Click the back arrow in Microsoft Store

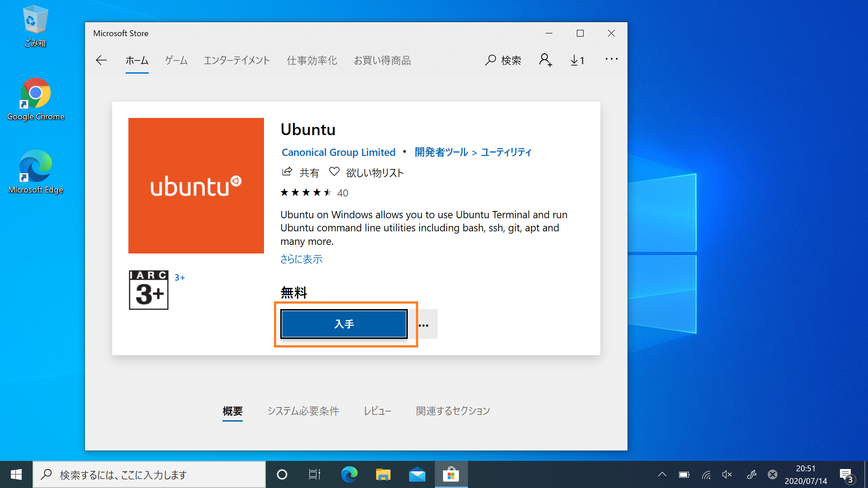click(x=101, y=60)
